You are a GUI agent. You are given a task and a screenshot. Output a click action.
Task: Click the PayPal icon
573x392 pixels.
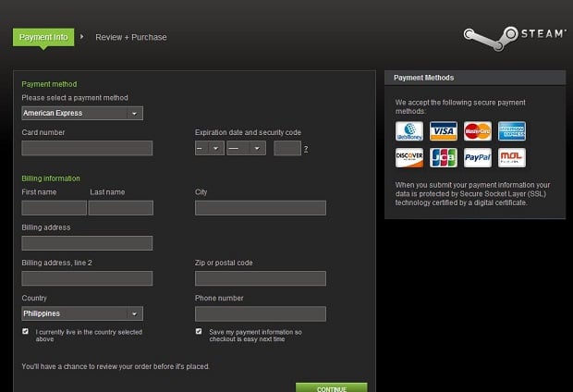point(477,158)
